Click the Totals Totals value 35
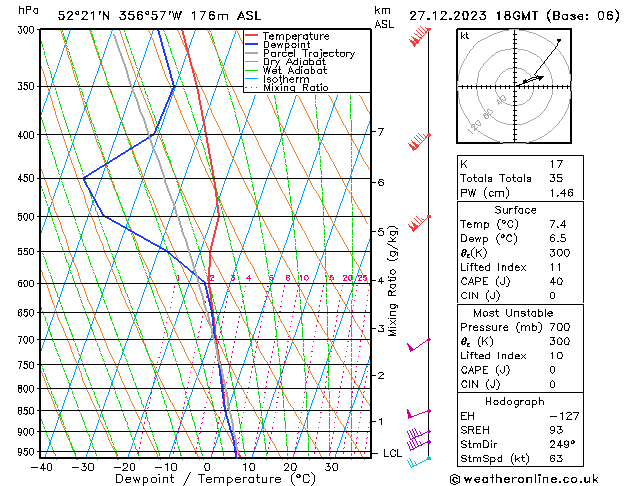Image resolution: width=629 pixels, height=486 pixels. coord(556,178)
